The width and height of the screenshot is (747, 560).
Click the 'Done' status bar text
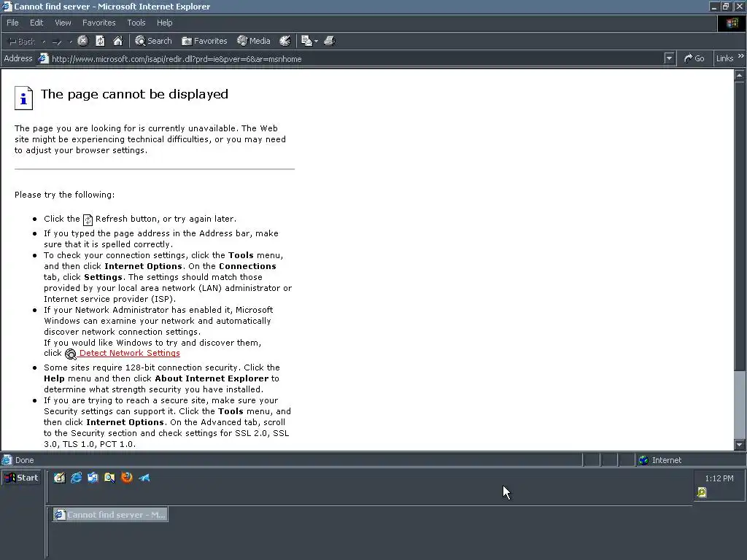(24, 460)
